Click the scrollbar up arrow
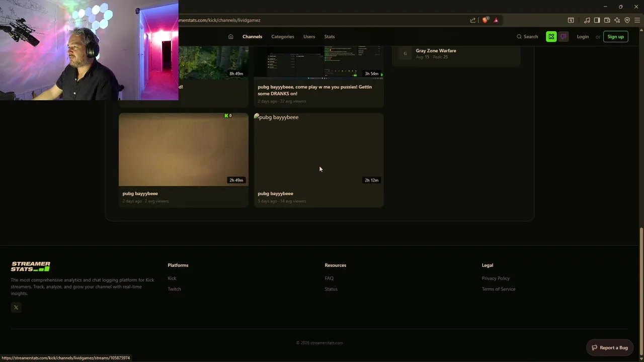Screen dimensions: 644x362 click(x=641, y=30)
